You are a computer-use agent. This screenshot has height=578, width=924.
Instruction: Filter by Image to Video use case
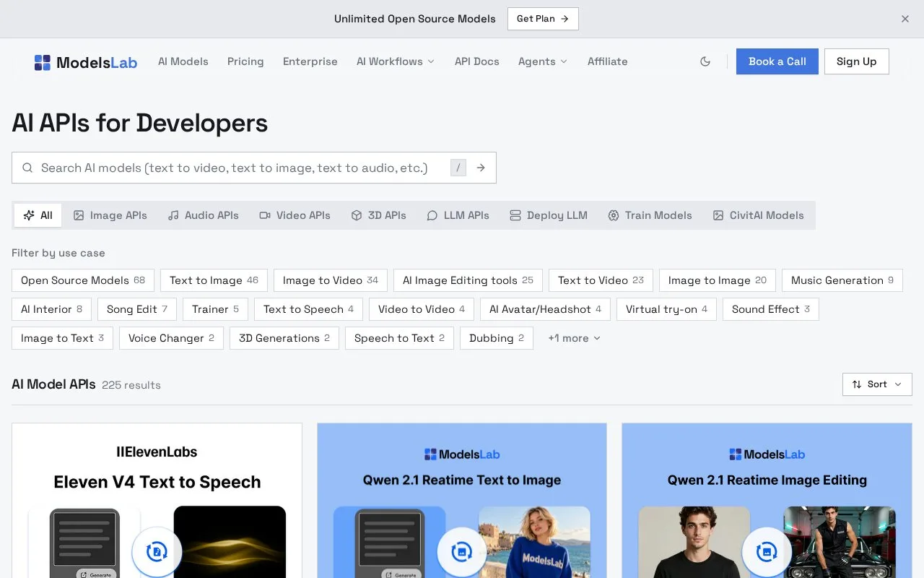(x=331, y=280)
